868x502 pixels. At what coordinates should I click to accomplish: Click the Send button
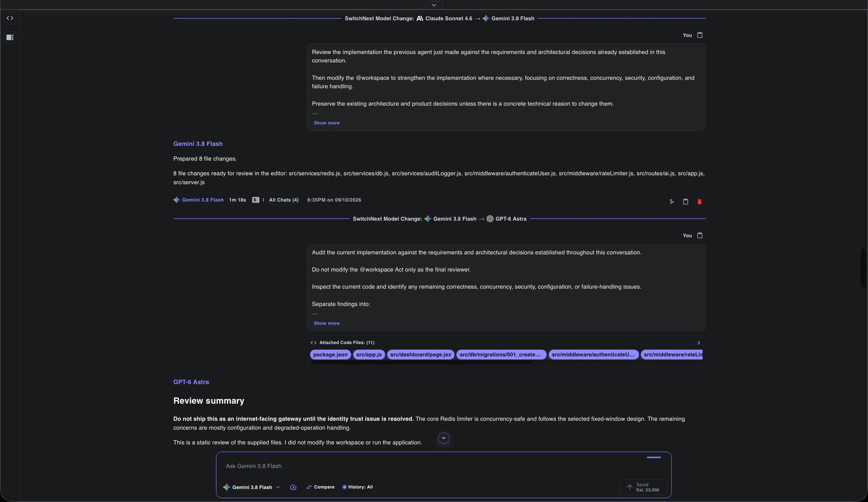643,487
